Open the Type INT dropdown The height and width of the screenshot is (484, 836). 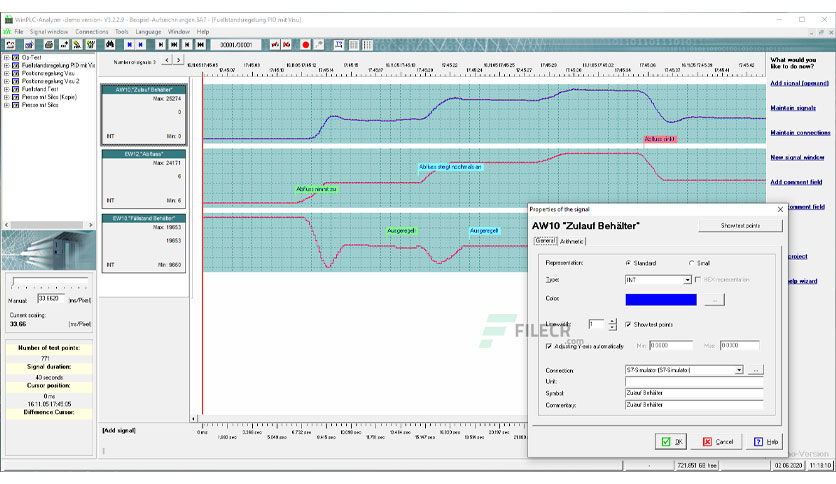[x=687, y=280]
